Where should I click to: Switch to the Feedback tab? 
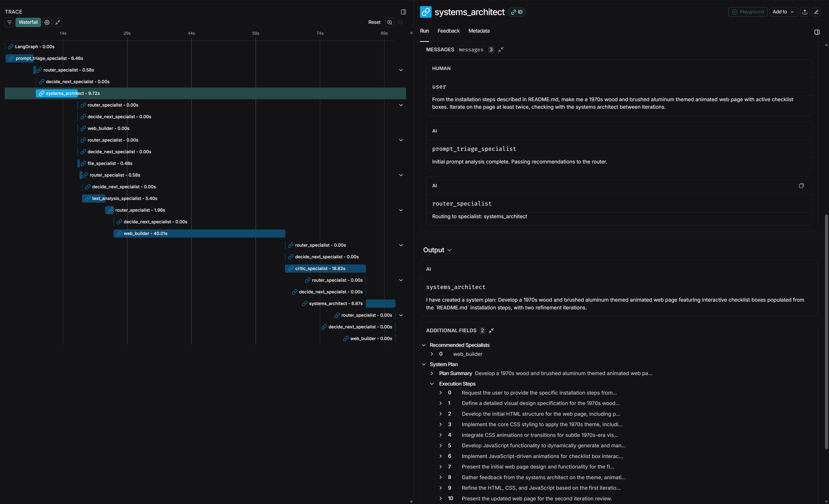[x=448, y=31]
